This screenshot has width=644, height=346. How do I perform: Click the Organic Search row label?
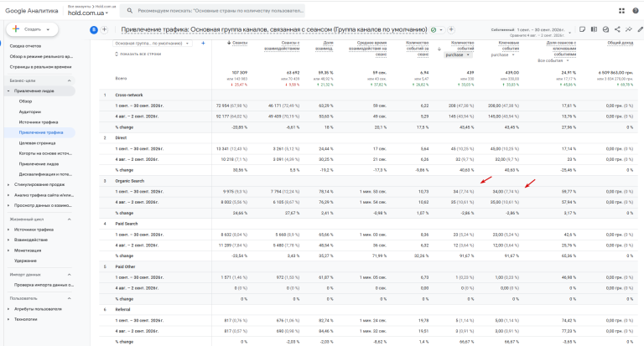tap(130, 181)
